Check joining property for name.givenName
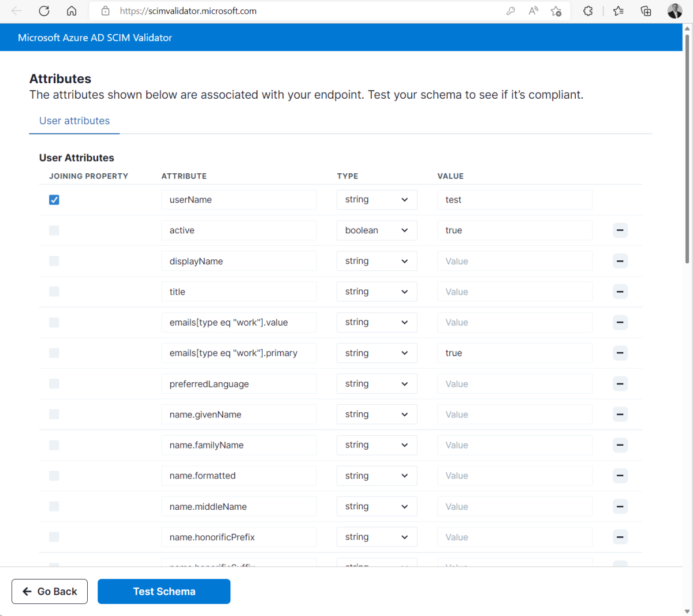The width and height of the screenshot is (693, 616). [x=54, y=415]
